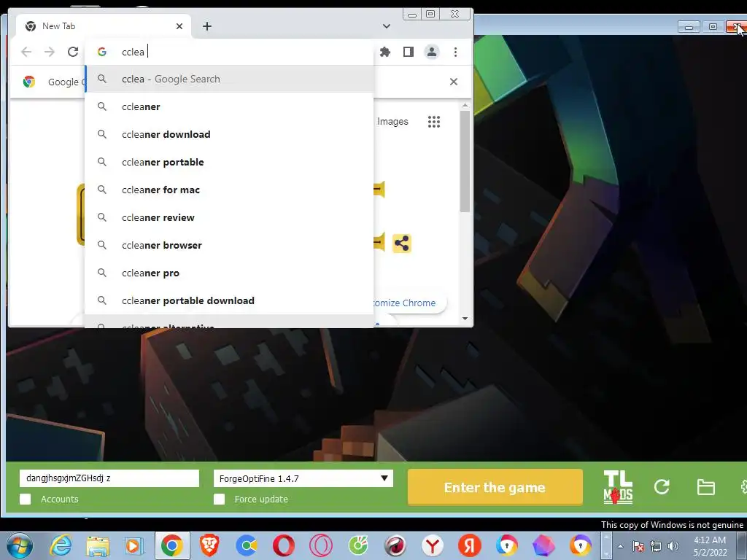The width and height of the screenshot is (747, 560).
Task: Choose 'ccleaner review' suggestion
Action: [228, 217]
